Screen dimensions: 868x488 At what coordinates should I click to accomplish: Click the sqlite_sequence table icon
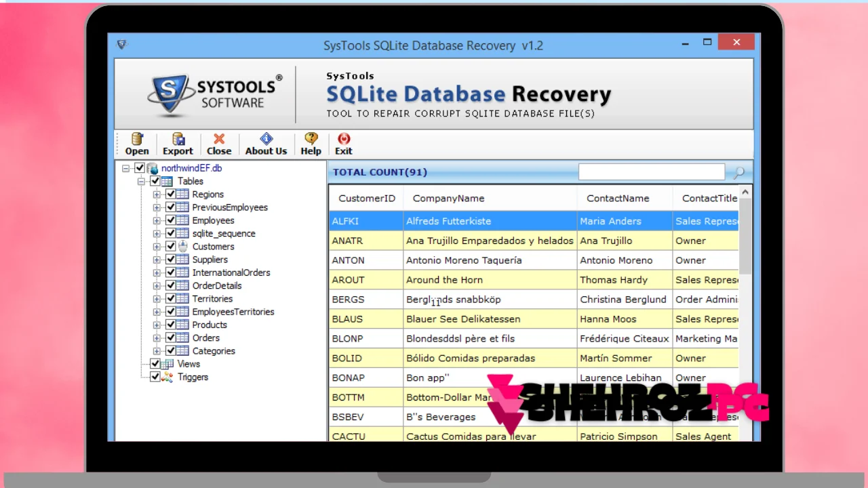pyautogui.click(x=182, y=233)
